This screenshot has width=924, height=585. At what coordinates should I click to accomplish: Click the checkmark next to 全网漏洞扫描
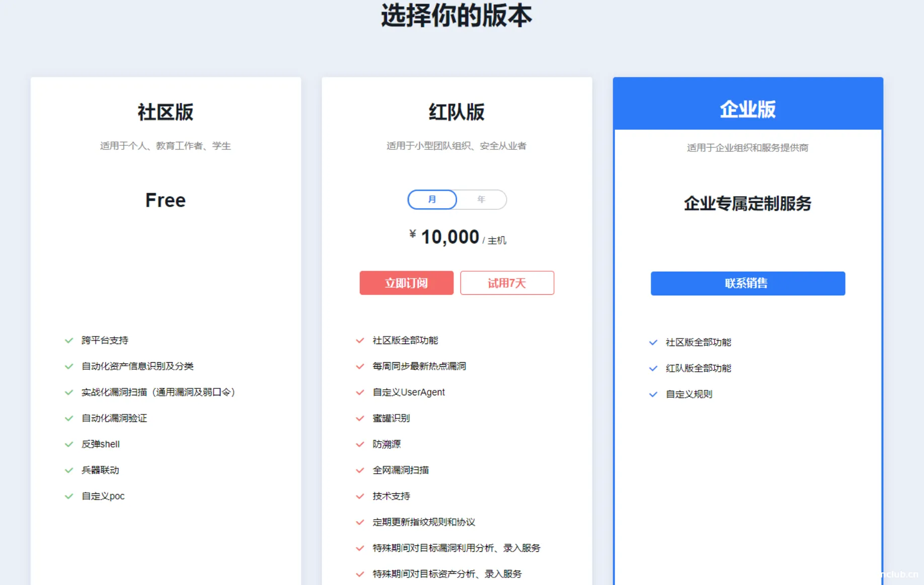point(360,470)
